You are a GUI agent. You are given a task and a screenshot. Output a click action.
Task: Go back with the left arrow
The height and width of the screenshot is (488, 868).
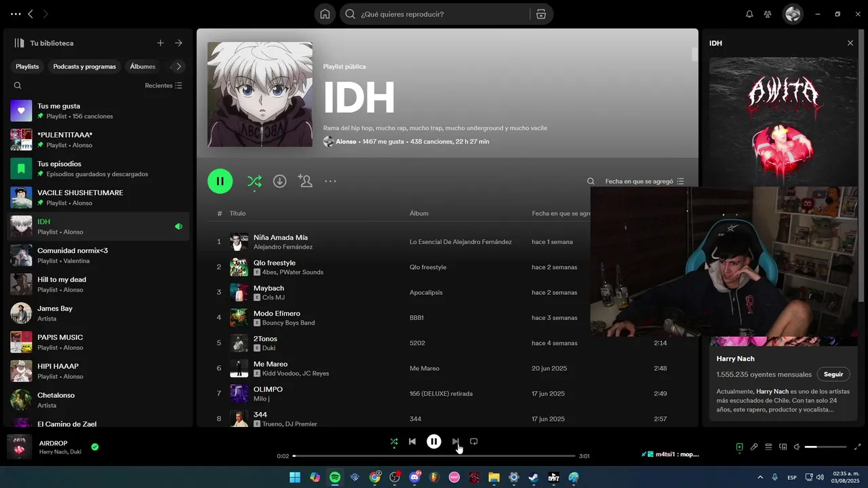(31, 14)
